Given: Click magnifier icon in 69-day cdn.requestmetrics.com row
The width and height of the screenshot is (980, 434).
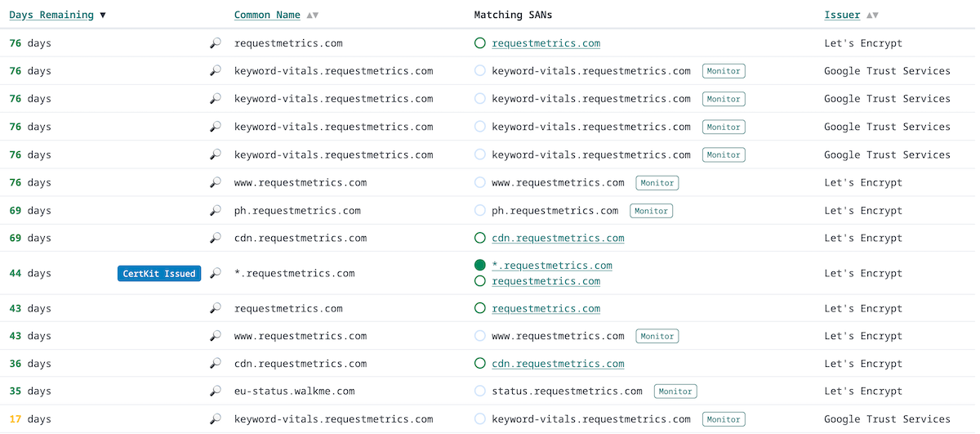Looking at the screenshot, I should click(x=216, y=239).
